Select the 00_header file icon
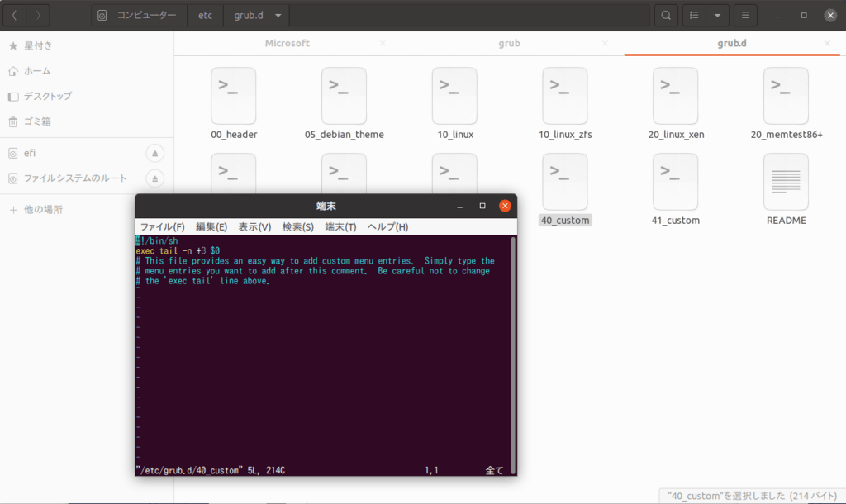This screenshot has height=504, width=846. point(234,96)
